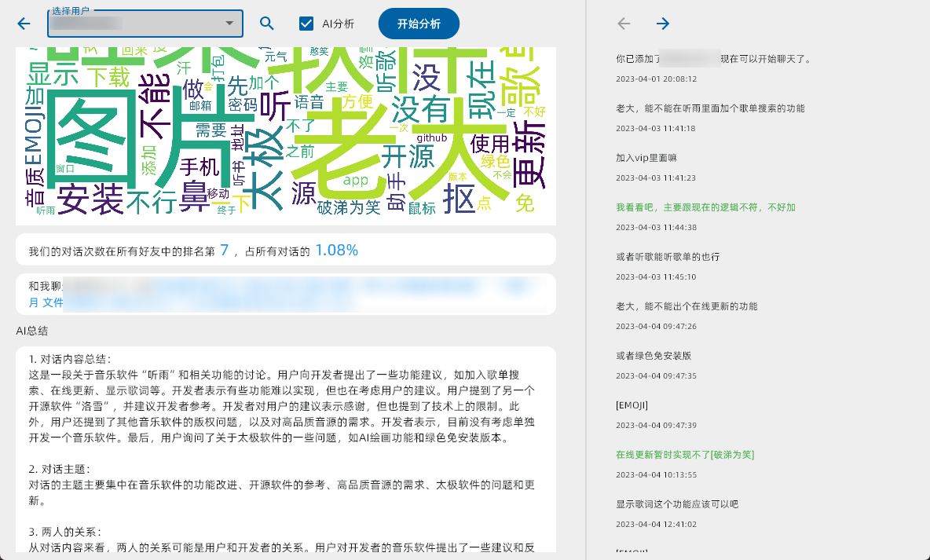Select message 老大，能不能在听雨里面加个歌单搜索的功能
Image resolution: width=930 pixels, height=560 pixels.
[710, 108]
